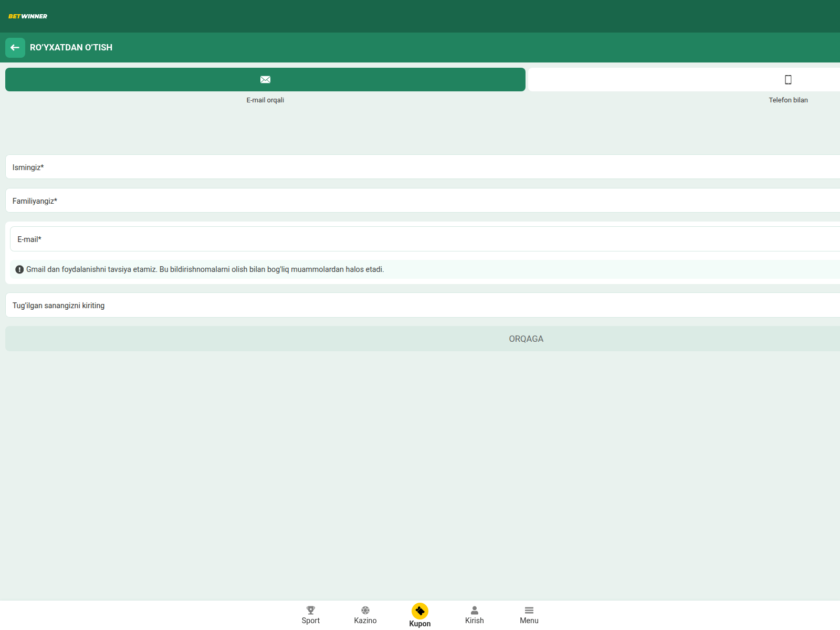Open the Kupon bet slip
This screenshot has width=840, height=630.
tap(420, 615)
